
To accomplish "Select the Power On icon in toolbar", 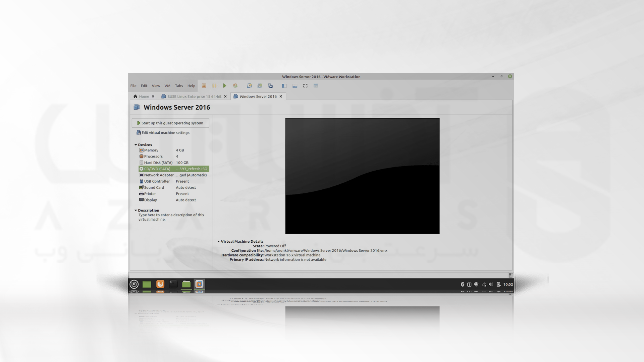I will coord(224,85).
